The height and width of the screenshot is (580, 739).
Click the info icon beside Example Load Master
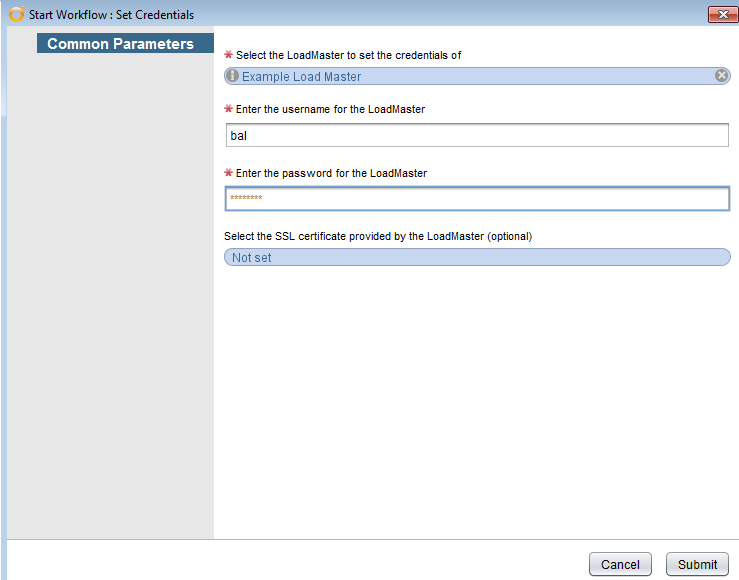(x=232, y=75)
